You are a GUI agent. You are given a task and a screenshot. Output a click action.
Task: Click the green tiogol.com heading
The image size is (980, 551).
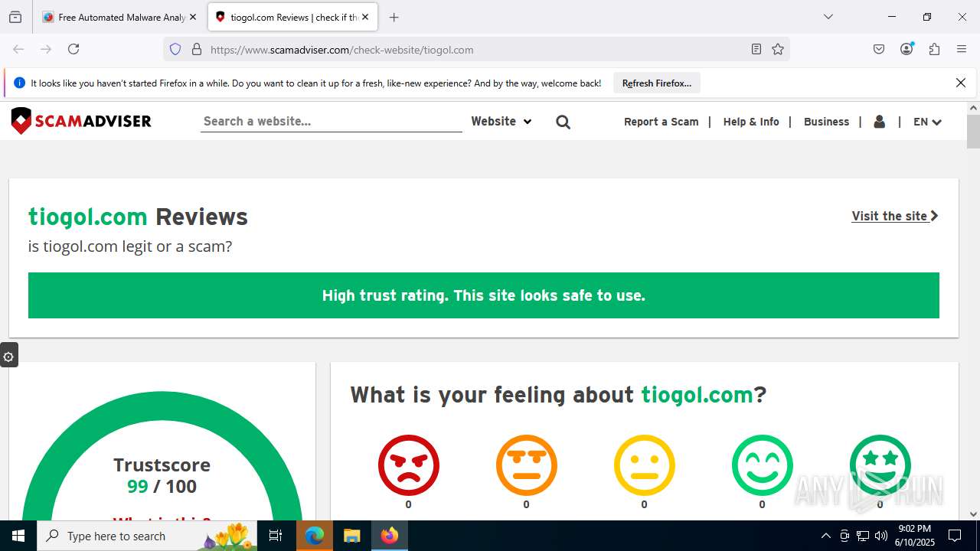[88, 217]
